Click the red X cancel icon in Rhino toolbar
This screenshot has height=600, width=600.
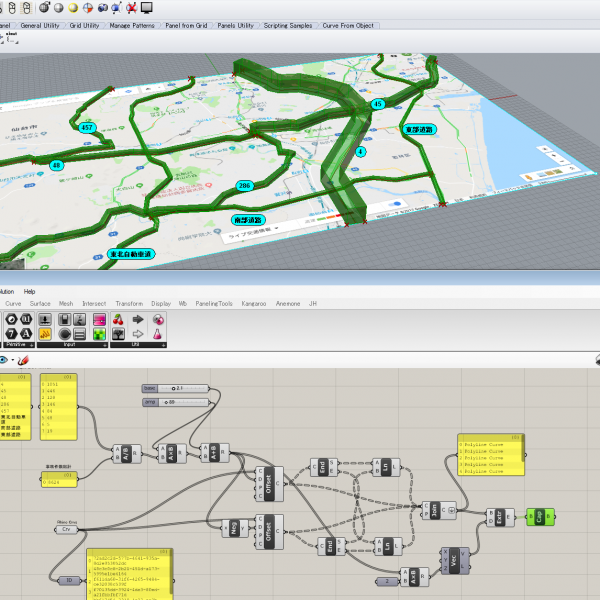coord(132,8)
